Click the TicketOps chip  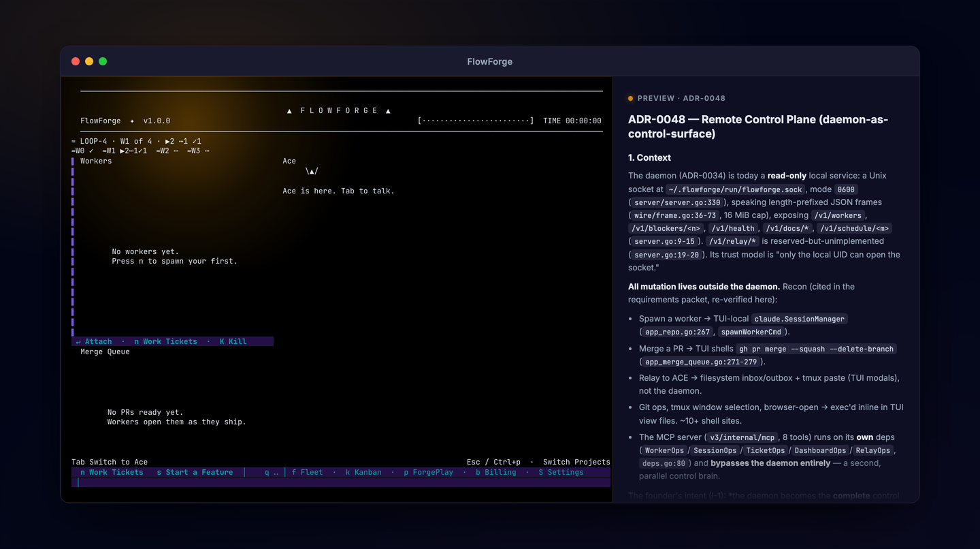(766, 450)
